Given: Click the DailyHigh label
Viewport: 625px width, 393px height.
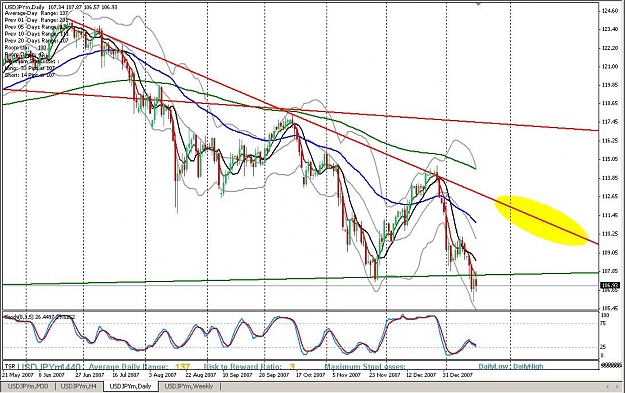Looking at the screenshot, I should [x=528, y=366].
